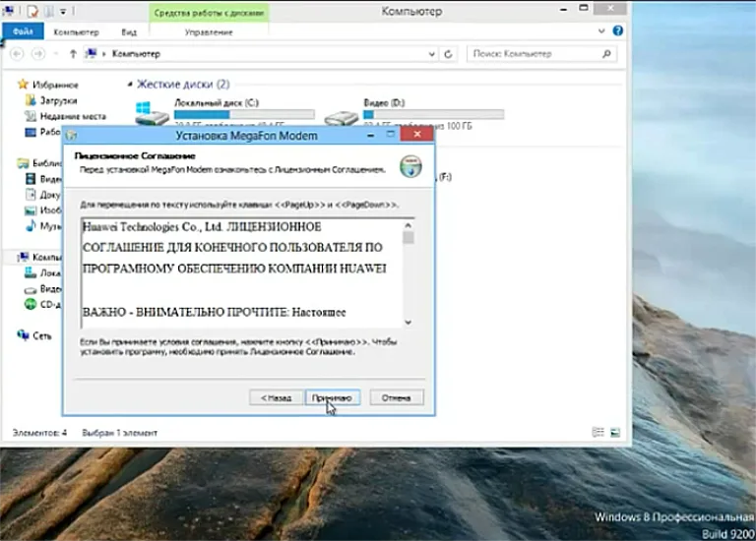Click Локальный диск (C:) usage bar
This screenshot has height=541, width=756.
[x=244, y=115]
